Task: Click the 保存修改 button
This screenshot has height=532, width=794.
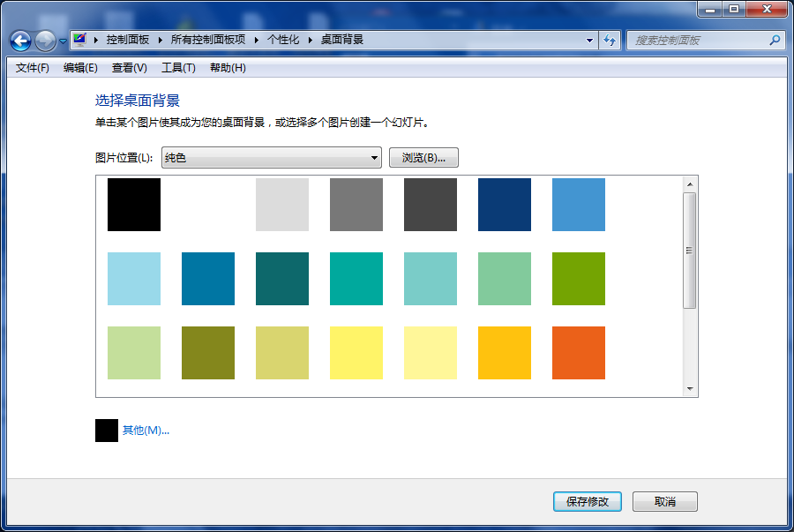Action: click(588, 502)
